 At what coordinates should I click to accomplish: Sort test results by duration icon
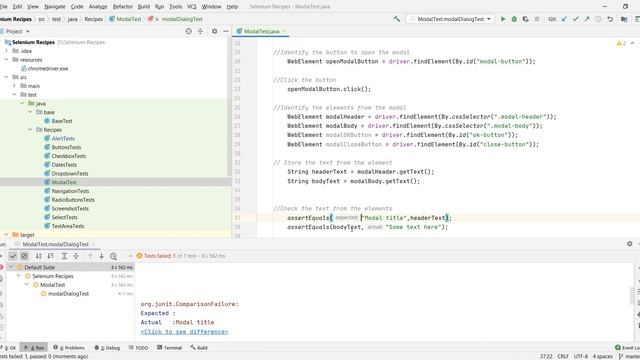point(51,256)
